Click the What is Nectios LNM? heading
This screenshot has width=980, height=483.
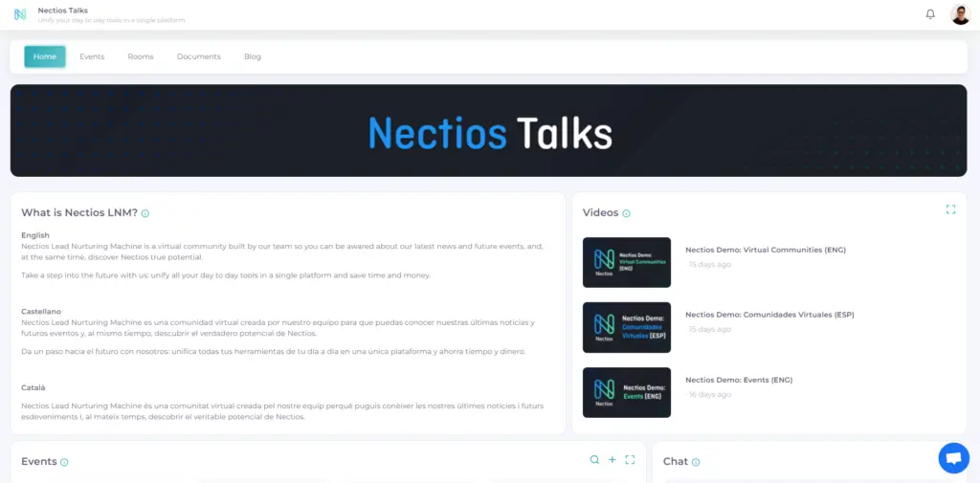pyautogui.click(x=79, y=212)
